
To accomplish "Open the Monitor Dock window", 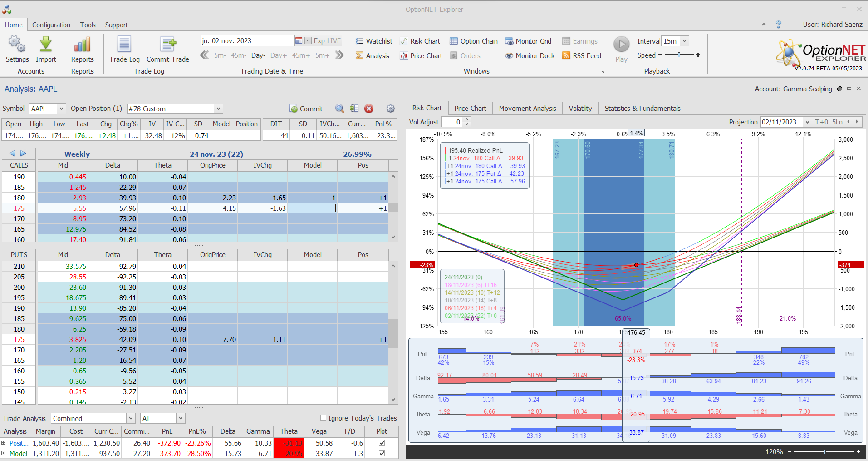I will coord(530,56).
